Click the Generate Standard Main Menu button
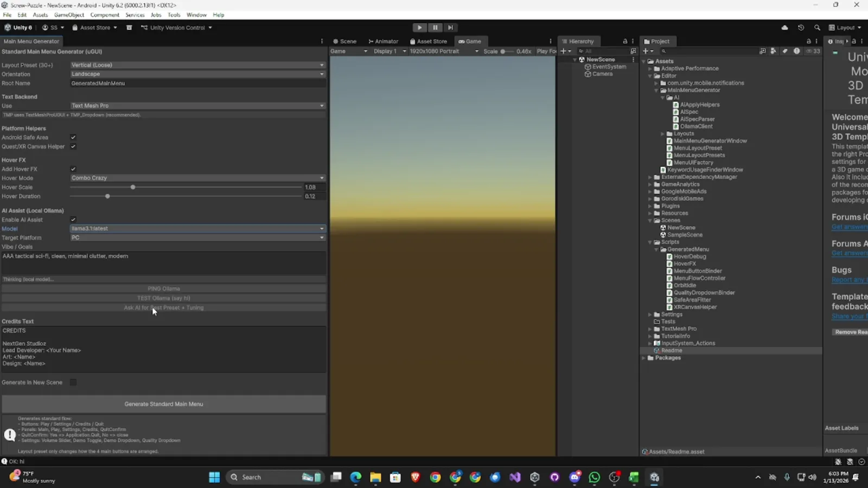The width and height of the screenshot is (868, 488). pyautogui.click(x=164, y=404)
